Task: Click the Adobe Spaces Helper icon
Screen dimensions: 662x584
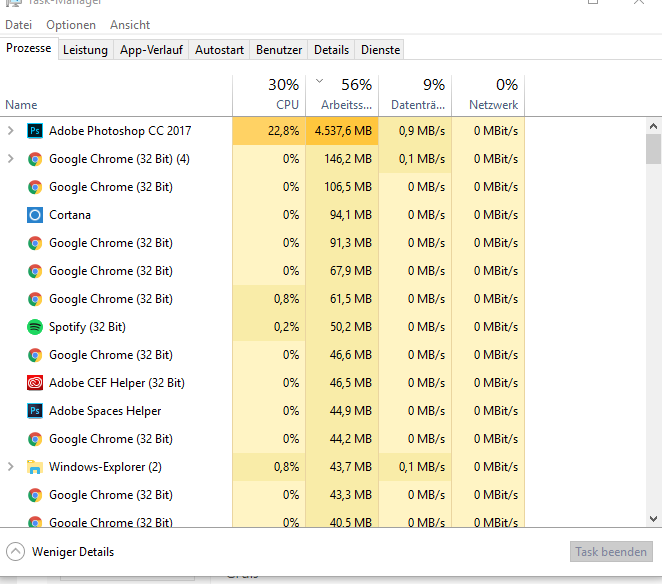Action: point(35,411)
